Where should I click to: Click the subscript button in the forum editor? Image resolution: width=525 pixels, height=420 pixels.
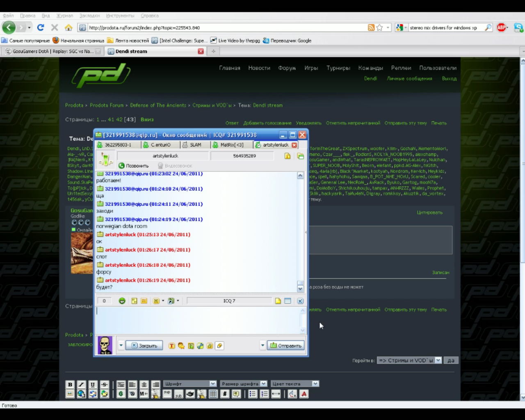178,394
